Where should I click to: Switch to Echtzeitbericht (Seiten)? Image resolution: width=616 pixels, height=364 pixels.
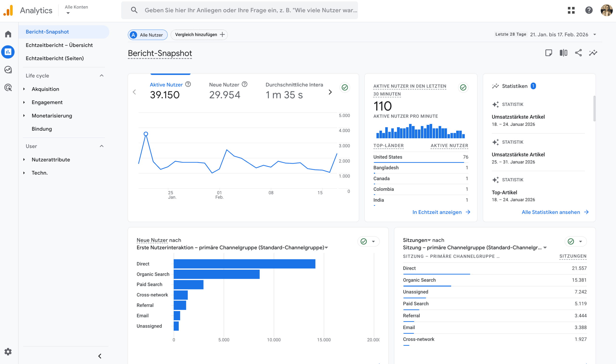tap(55, 58)
